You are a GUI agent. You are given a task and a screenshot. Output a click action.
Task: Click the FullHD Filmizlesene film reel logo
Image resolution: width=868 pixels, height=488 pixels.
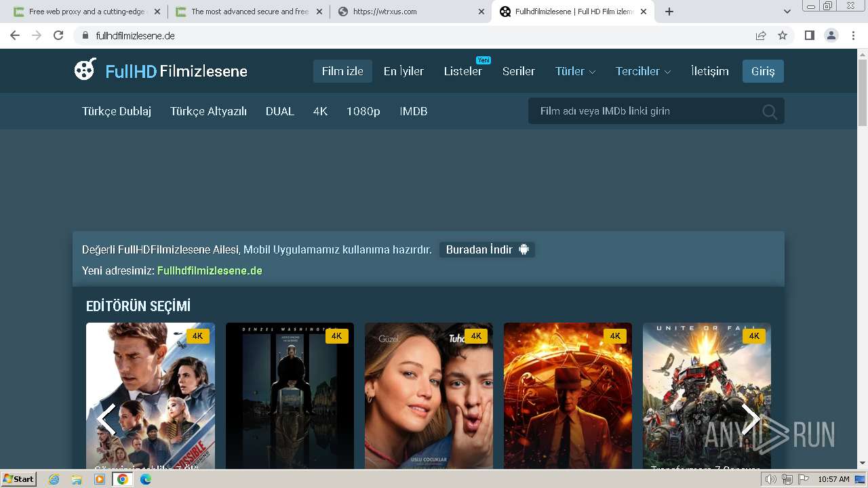pos(85,69)
